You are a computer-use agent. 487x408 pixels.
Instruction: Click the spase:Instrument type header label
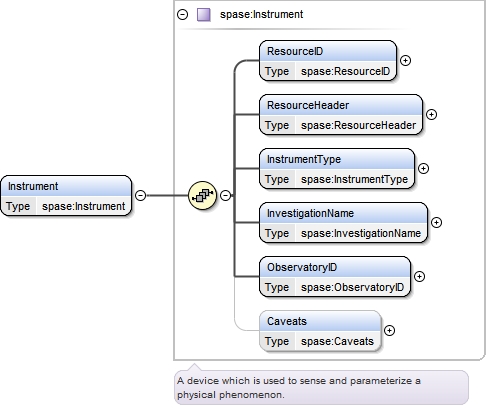pyautogui.click(x=261, y=14)
